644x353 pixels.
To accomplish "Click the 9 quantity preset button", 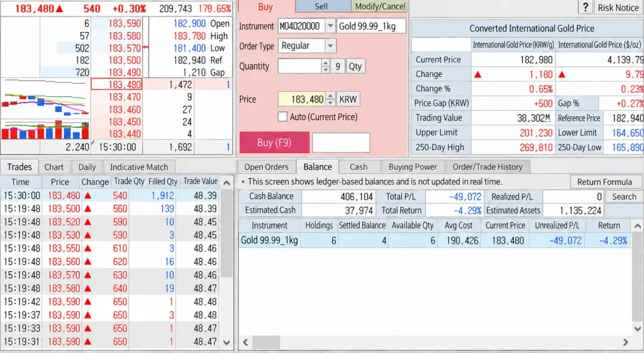I will click(x=338, y=66).
